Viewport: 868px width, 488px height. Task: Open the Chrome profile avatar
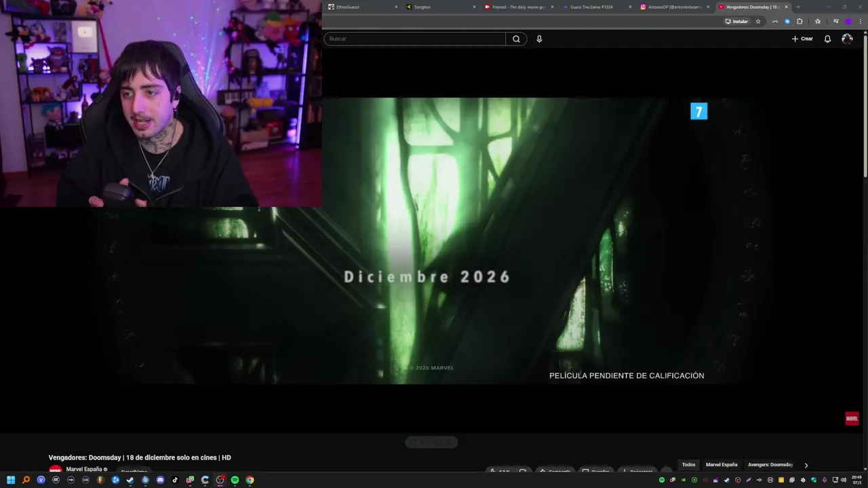pyautogui.click(x=848, y=22)
